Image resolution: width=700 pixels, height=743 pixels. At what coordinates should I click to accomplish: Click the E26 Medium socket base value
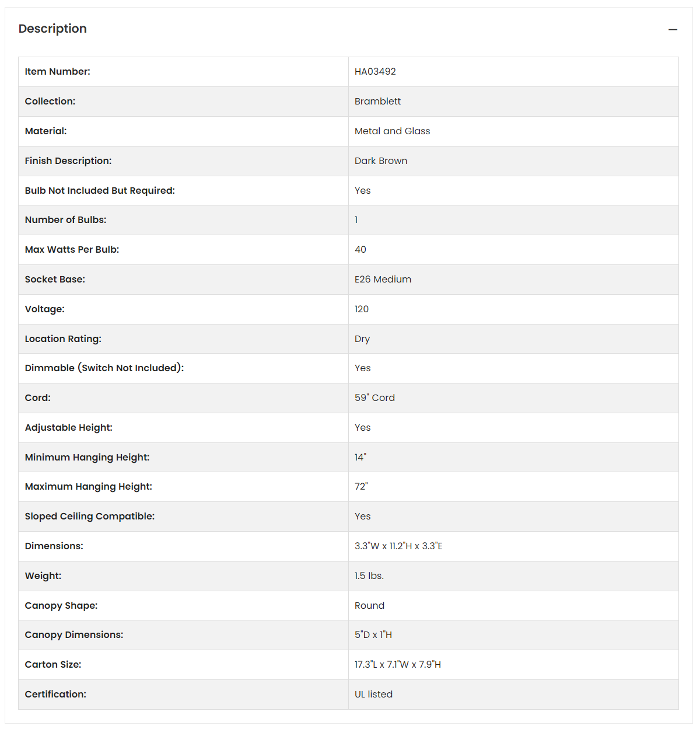(x=383, y=280)
